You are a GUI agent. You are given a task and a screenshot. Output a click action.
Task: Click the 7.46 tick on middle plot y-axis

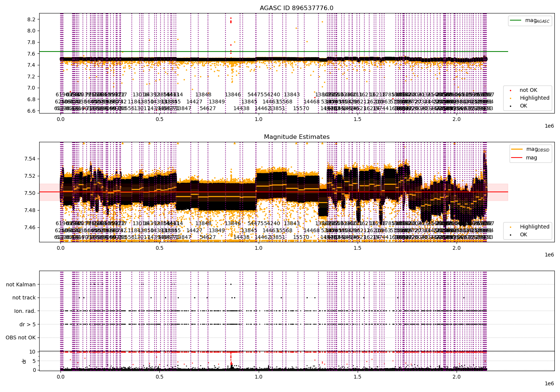click(x=31, y=227)
